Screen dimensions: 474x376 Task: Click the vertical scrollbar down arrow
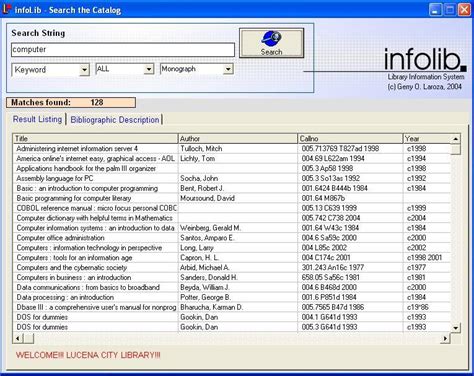tap(455, 328)
